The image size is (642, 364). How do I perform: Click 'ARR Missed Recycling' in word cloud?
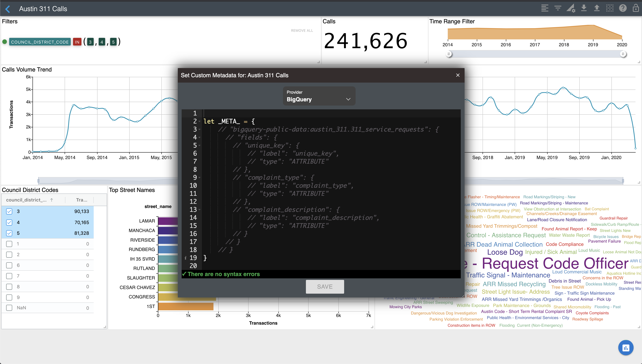coord(514,284)
